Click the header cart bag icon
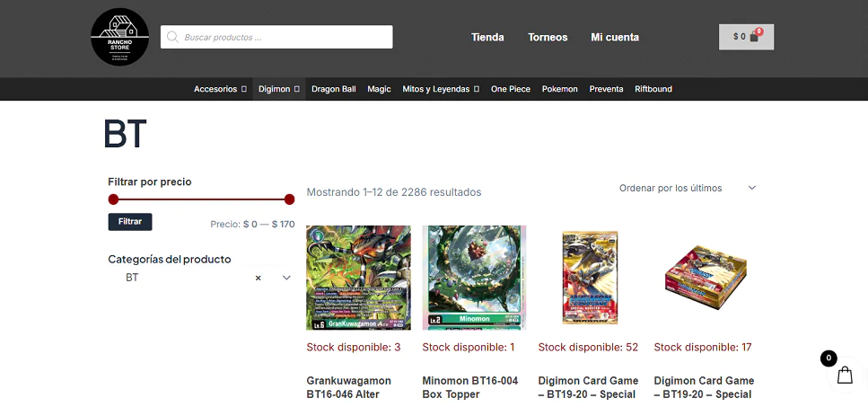The width and height of the screenshot is (868, 416). [x=753, y=38]
